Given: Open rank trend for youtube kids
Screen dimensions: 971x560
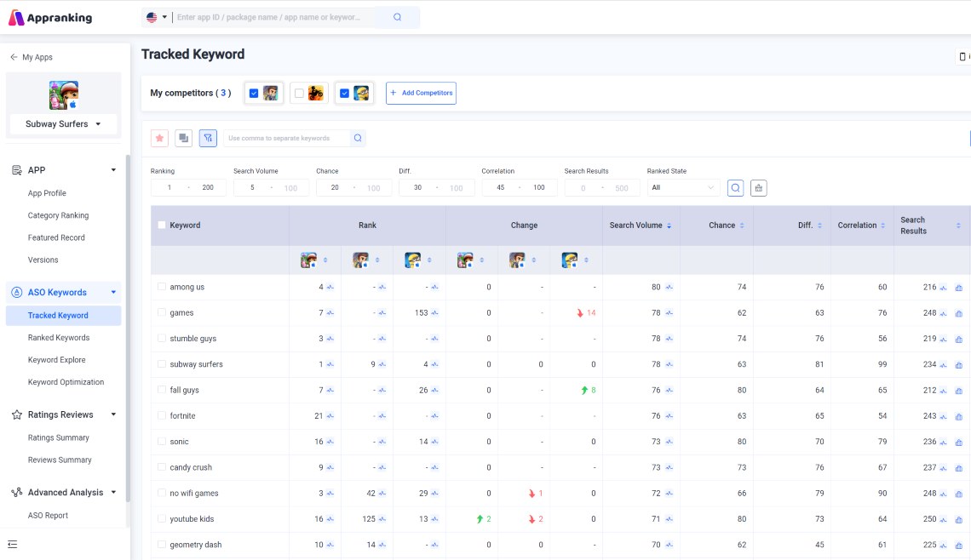Looking at the screenshot, I should (330, 519).
